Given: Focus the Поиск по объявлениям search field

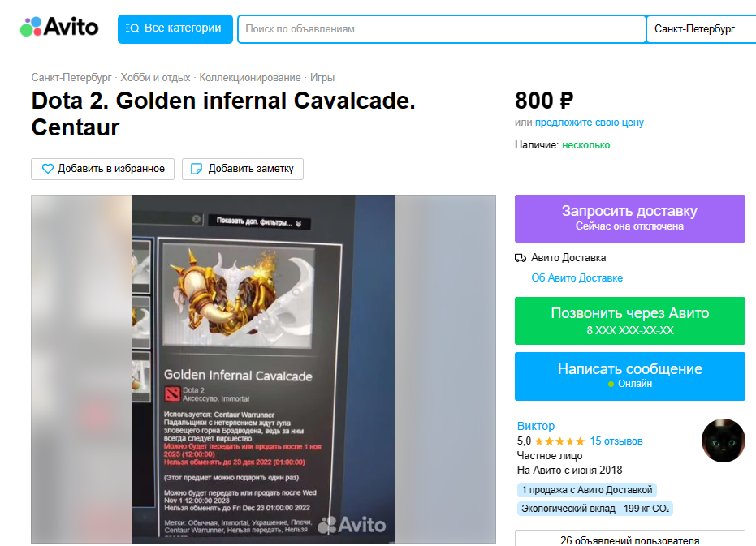Looking at the screenshot, I should click(442, 29).
